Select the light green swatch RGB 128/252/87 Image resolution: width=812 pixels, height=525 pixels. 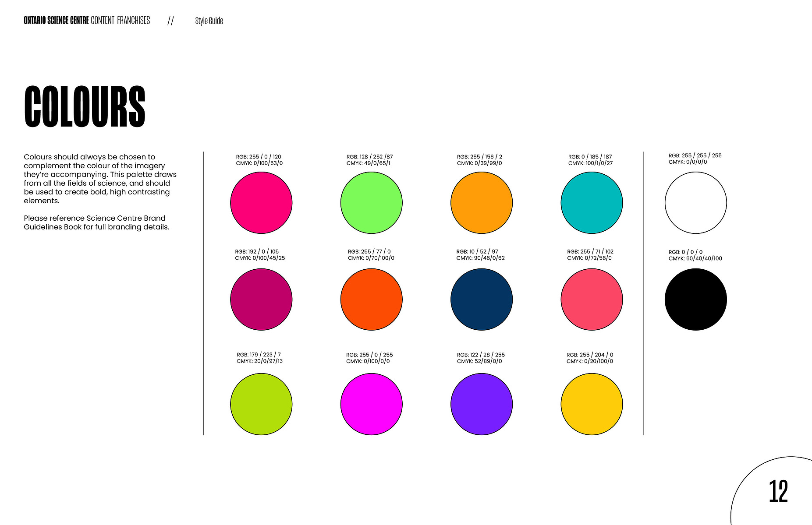(x=371, y=203)
